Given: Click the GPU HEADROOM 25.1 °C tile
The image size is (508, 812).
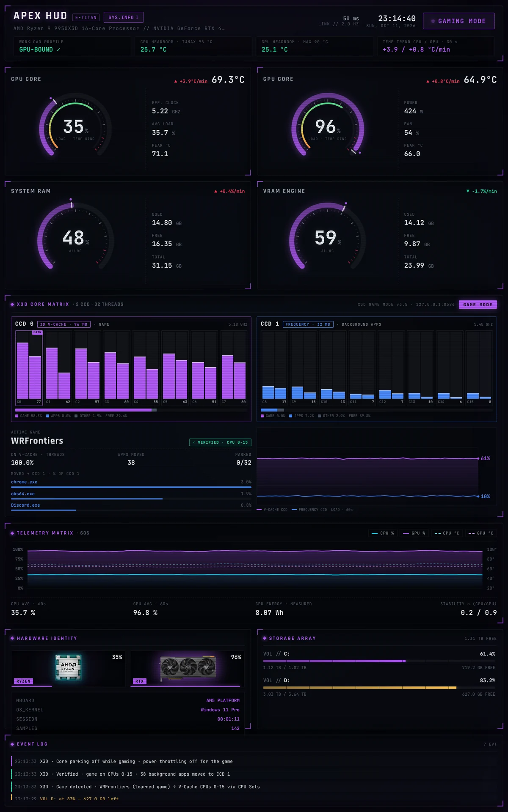Looking at the screenshot, I should (315, 46).
